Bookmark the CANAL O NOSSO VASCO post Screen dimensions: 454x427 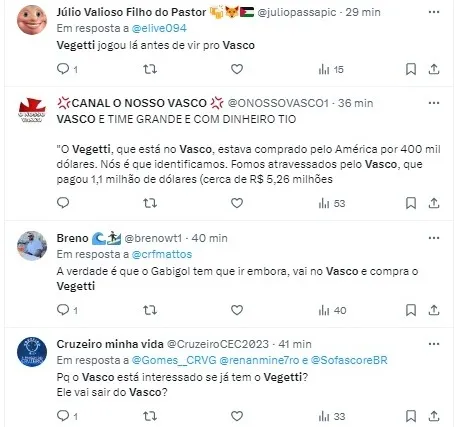tap(411, 203)
